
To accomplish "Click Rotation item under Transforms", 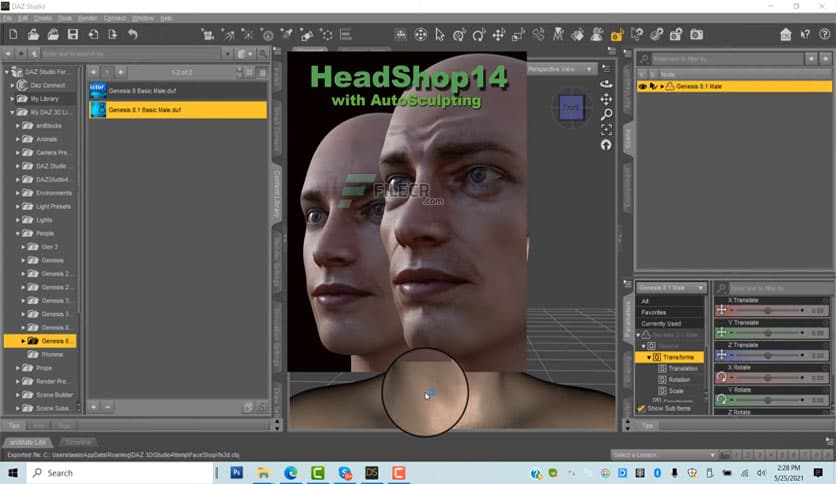I will [679, 380].
